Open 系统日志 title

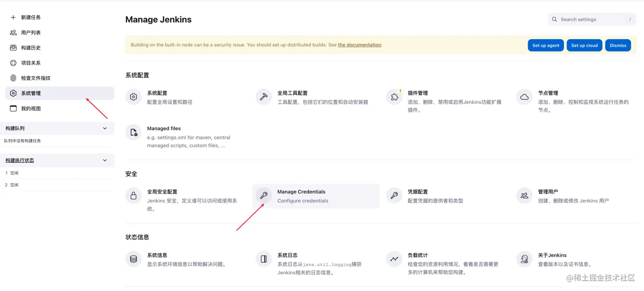[288, 255]
